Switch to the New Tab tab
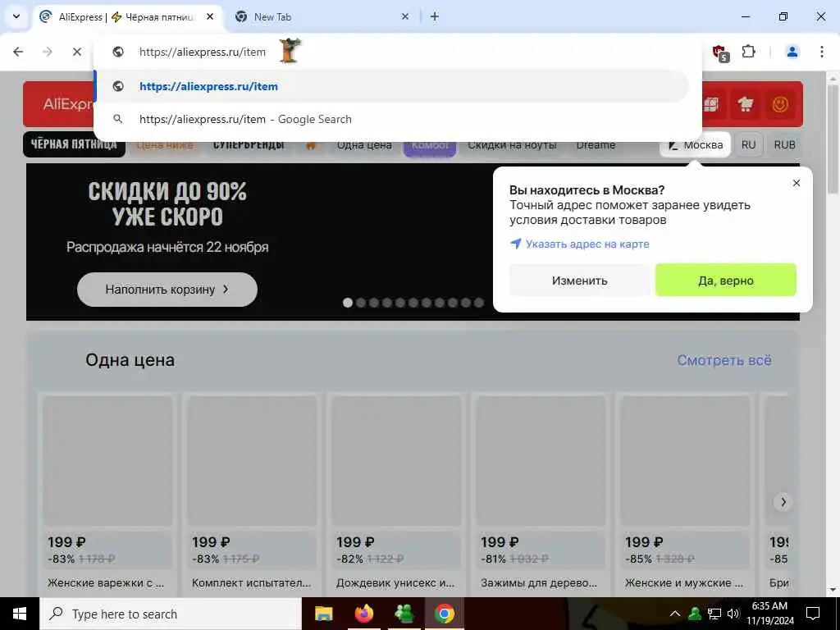The width and height of the screenshot is (840, 630). [322, 16]
